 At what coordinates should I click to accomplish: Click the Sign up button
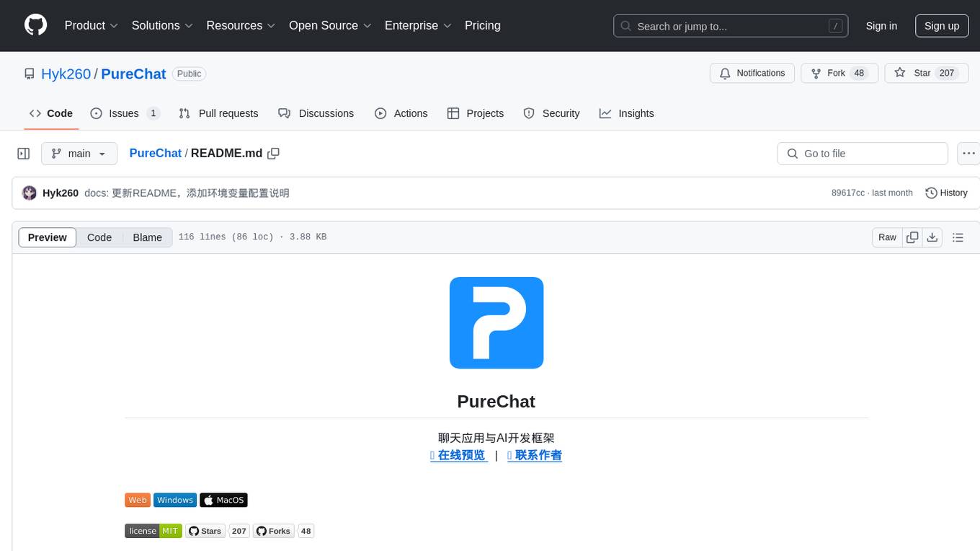(x=942, y=26)
